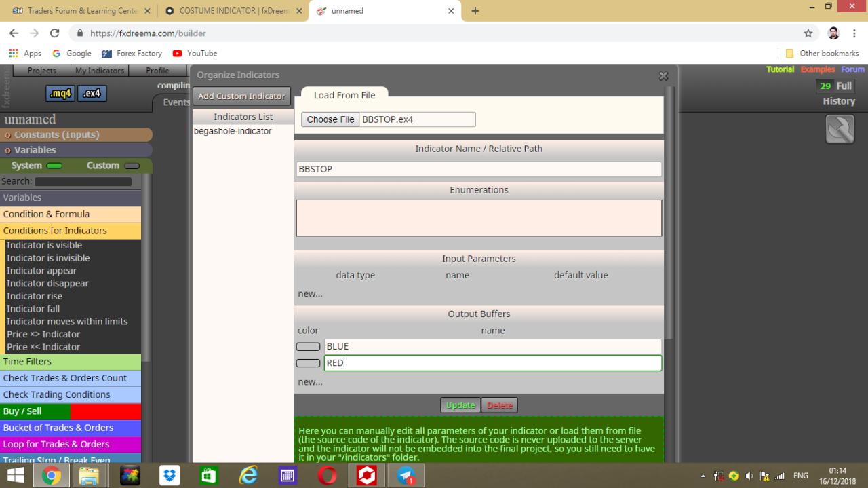Collapse the Conditions for Indicators category
The image size is (868, 488).
click(x=71, y=231)
